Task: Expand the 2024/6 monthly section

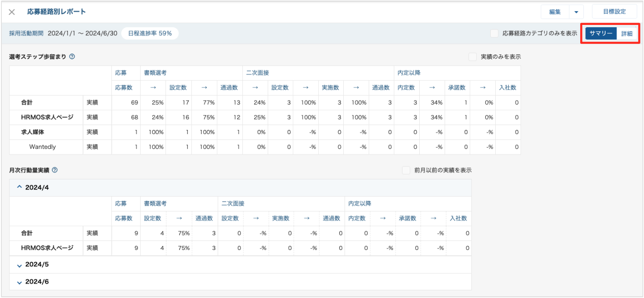Action: (19, 282)
